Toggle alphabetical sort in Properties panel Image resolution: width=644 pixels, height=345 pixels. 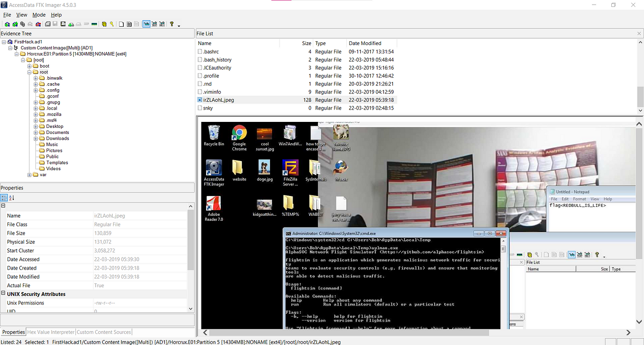click(11, 198)
